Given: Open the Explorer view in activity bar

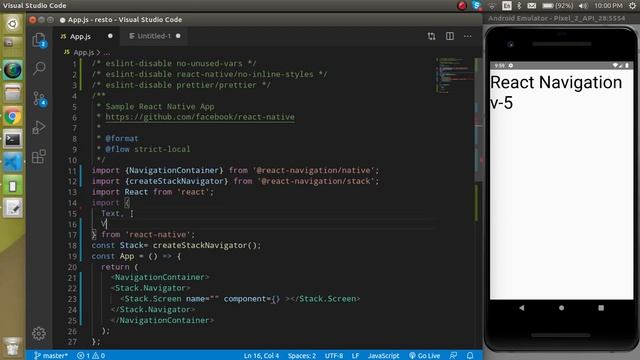Looking at the screenshot, I should [x=39, y=40].
